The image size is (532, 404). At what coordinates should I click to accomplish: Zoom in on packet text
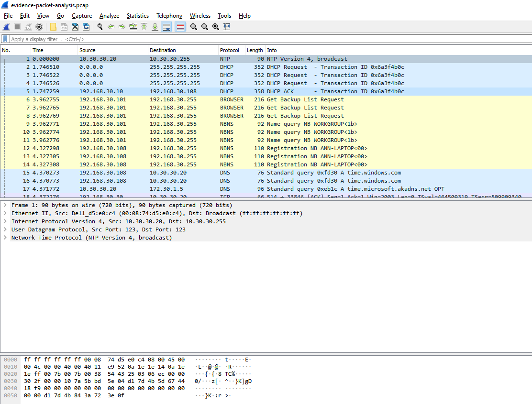tap(194, 27)
